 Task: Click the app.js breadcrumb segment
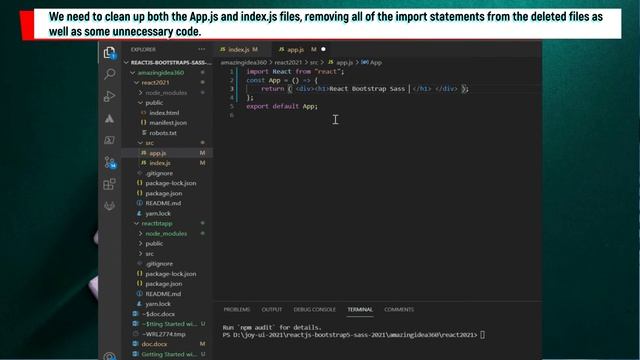point(340,62)
